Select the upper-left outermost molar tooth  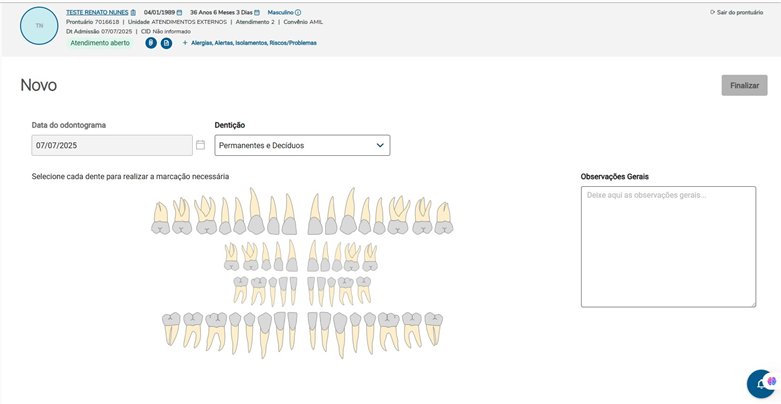tap(160, 218)
